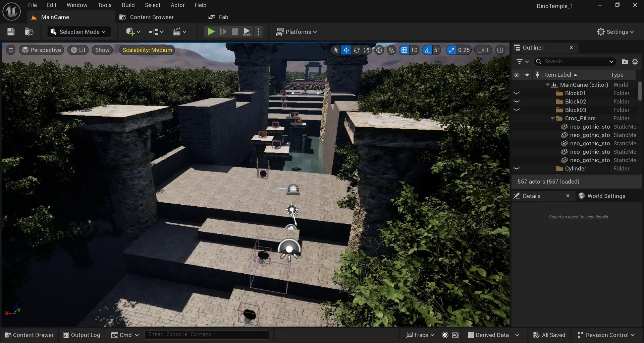Toggle surface snapping icon

coord(391,50)
